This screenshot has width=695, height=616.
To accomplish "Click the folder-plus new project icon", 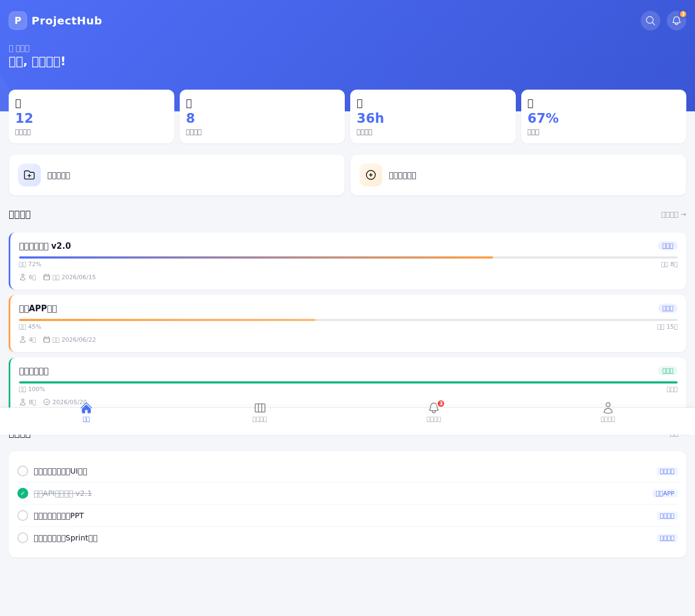I will point(29,175).
